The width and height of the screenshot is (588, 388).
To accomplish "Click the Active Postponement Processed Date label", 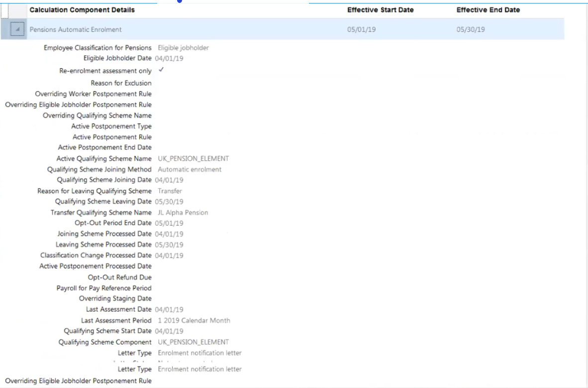I will coord(95,266).
